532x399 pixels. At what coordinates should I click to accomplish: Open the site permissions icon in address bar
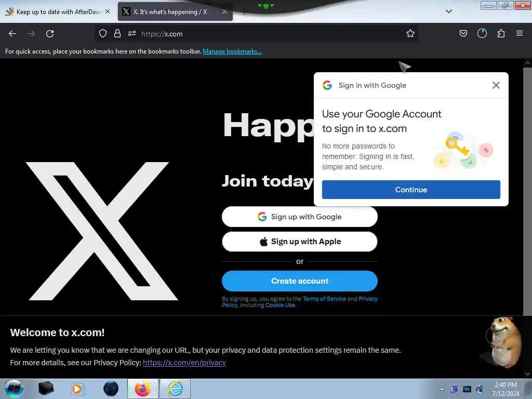click(132, 33)
